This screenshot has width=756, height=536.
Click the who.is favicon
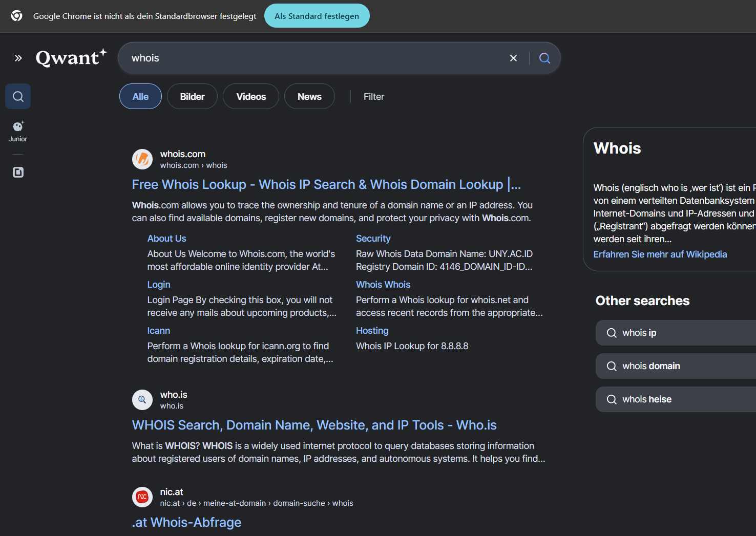coord(142,400)
